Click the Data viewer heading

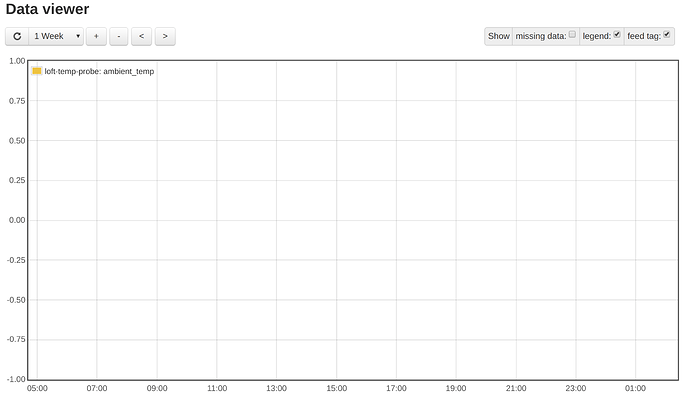tap(48, 9)
